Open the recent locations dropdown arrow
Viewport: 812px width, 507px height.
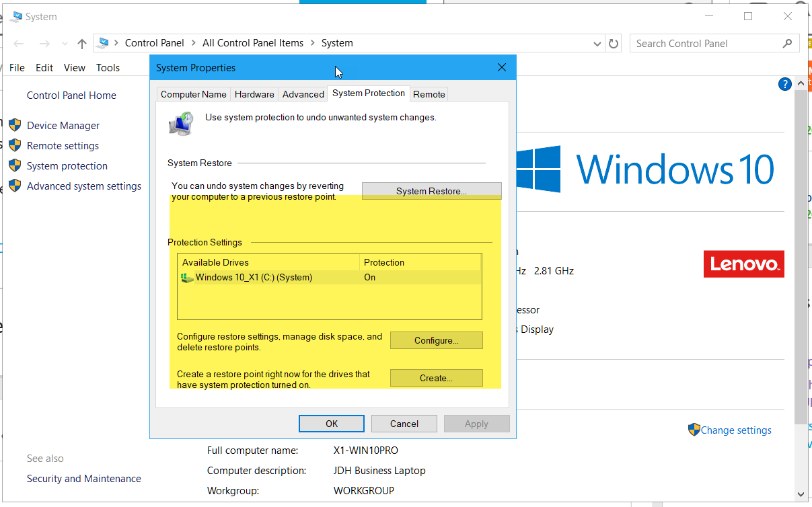pos(64,44)
